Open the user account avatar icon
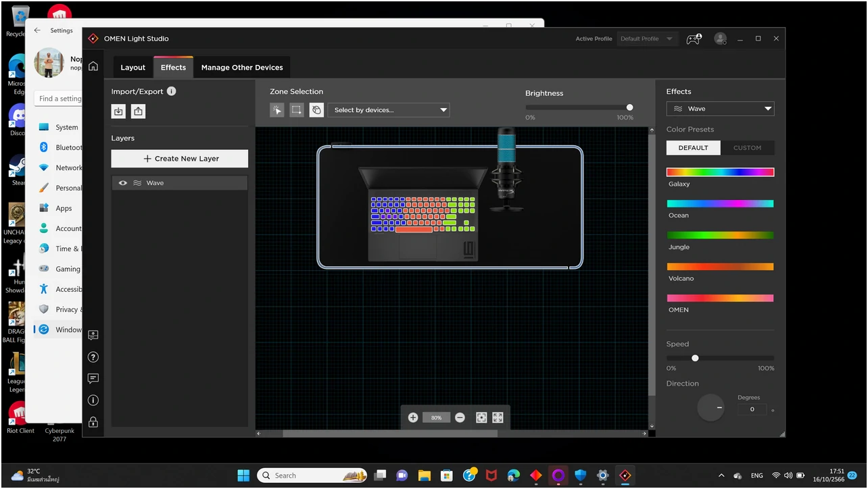868x489 pixels. (x=721, y=39)
